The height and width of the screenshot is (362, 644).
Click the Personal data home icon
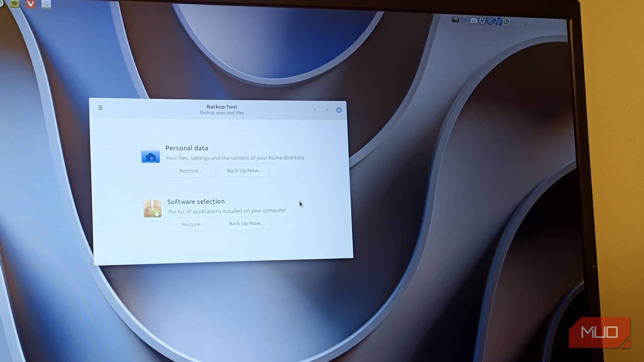pos(150,156)
